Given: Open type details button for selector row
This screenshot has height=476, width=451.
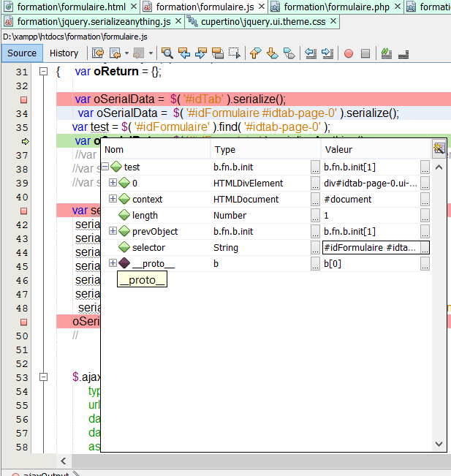Looking at the screenshot, I should [315, 247].
